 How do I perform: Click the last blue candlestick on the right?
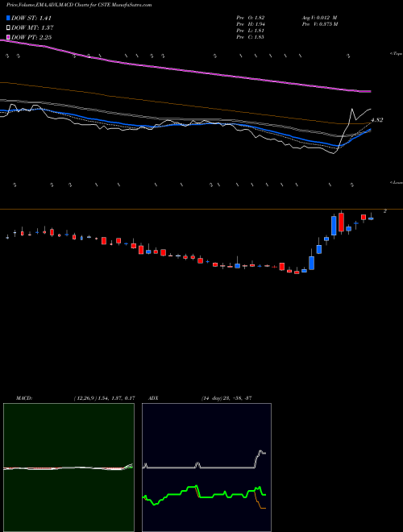(371, 218)
